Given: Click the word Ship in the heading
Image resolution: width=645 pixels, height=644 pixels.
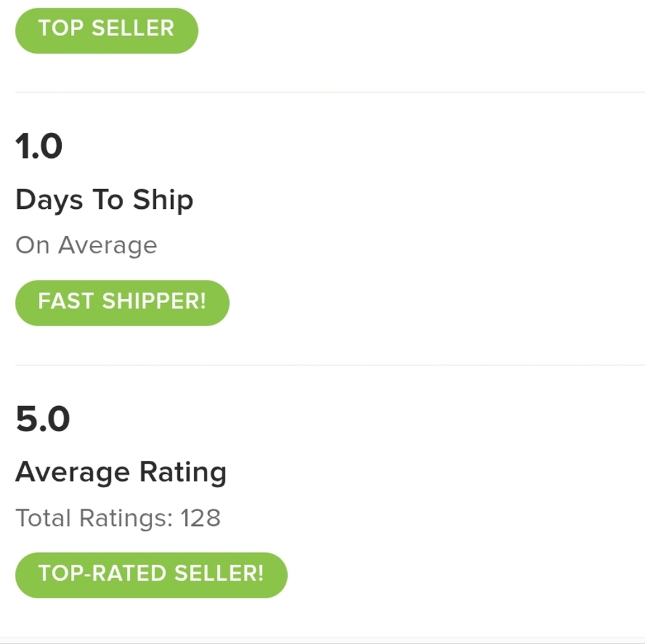Looking at the screenshot, I should pyautogui.click(x=163, y=200).
